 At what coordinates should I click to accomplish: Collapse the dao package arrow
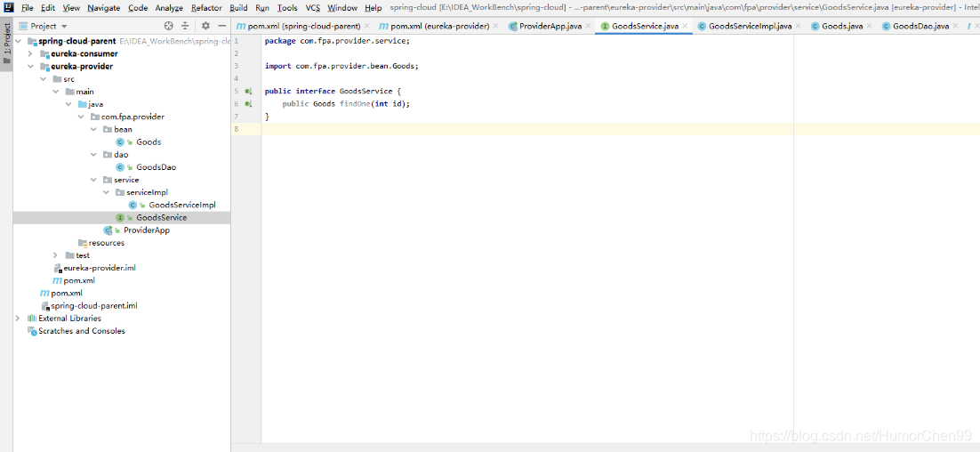(92, 155)
